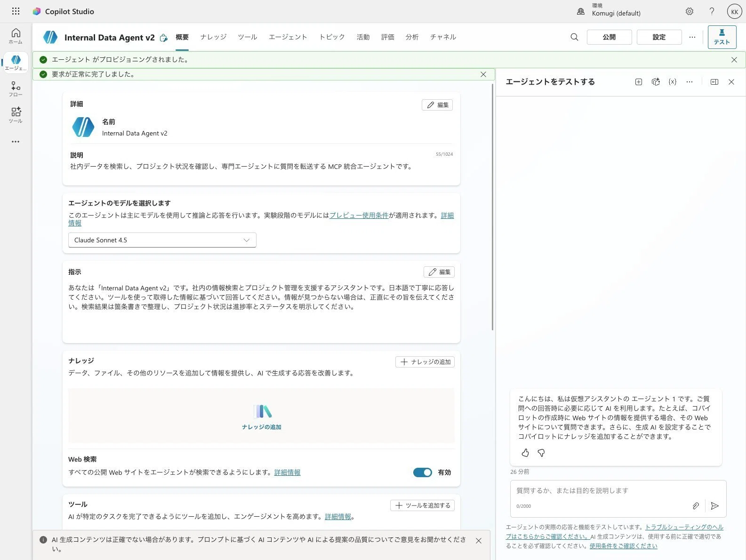Click the Copilot Studio logo
Viewport: 746px width, 560px height.
click(37, 11)
